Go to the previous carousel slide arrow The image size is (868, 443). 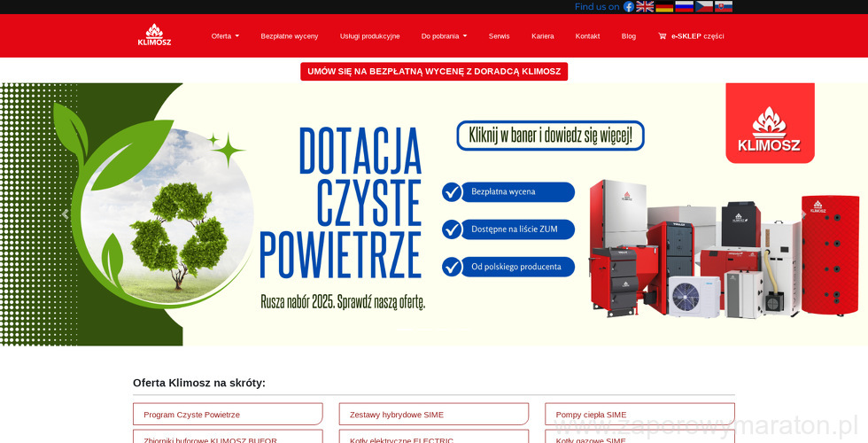coord(65,214)
